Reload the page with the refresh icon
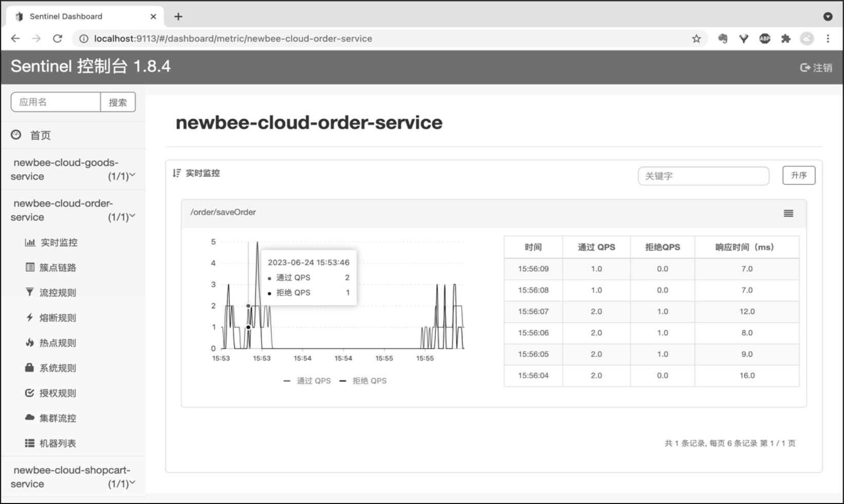This screenshot has height=504, width=844. (58, 39)
